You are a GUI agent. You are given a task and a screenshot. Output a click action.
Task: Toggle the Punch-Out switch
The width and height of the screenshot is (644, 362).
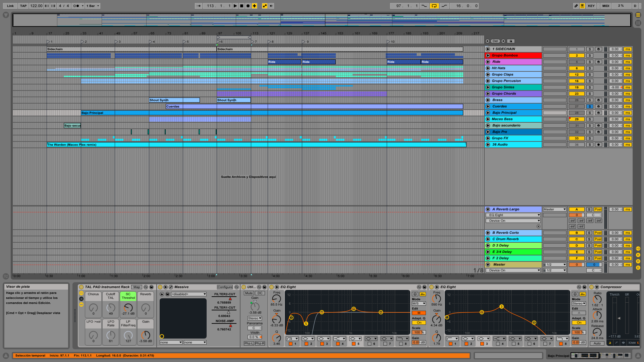coord(444,6)
